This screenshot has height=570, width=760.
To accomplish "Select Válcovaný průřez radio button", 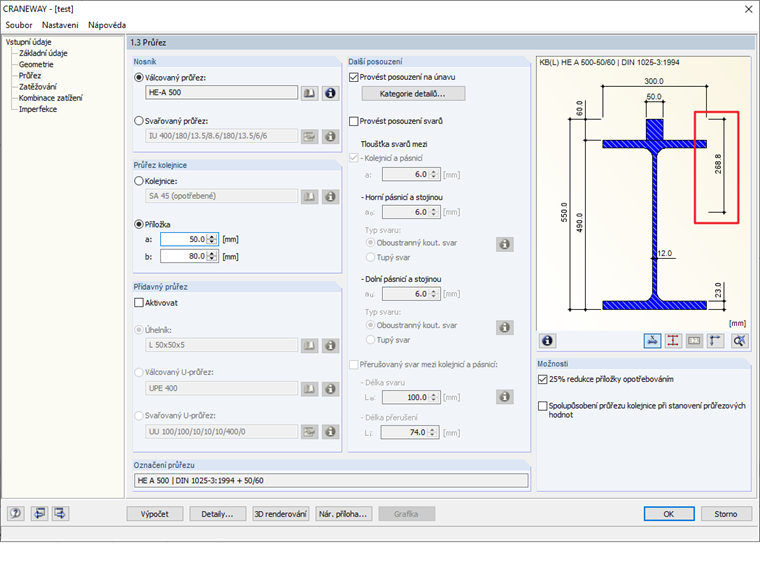I will (139, 78).
